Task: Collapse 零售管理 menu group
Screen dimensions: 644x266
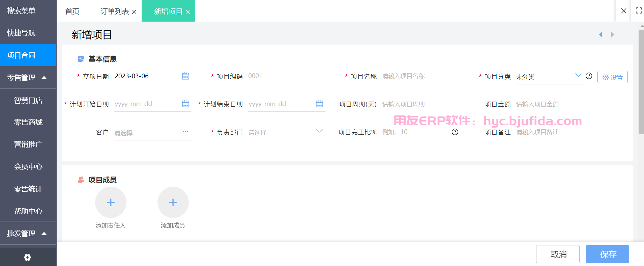Action: (44, 78)
